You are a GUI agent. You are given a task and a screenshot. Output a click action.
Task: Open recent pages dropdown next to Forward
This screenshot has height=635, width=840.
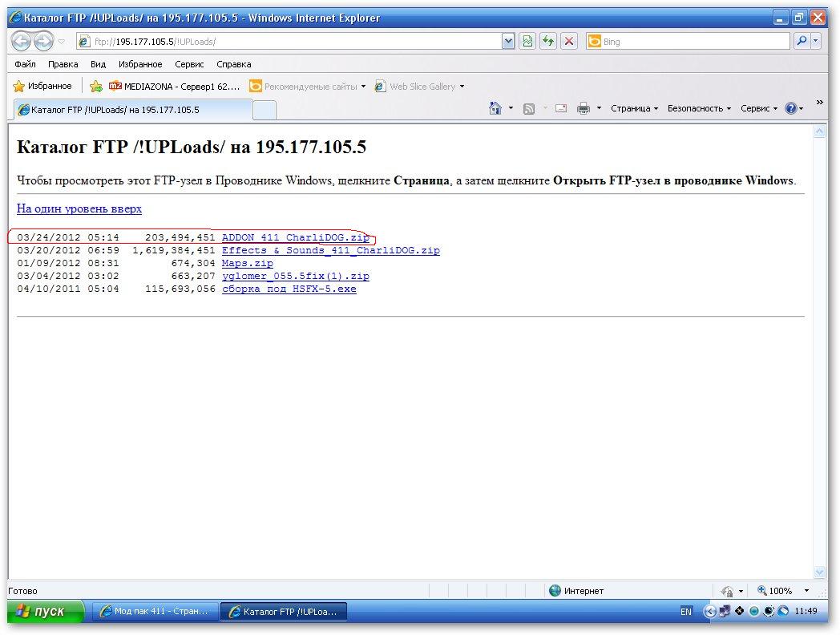[62, 42]
